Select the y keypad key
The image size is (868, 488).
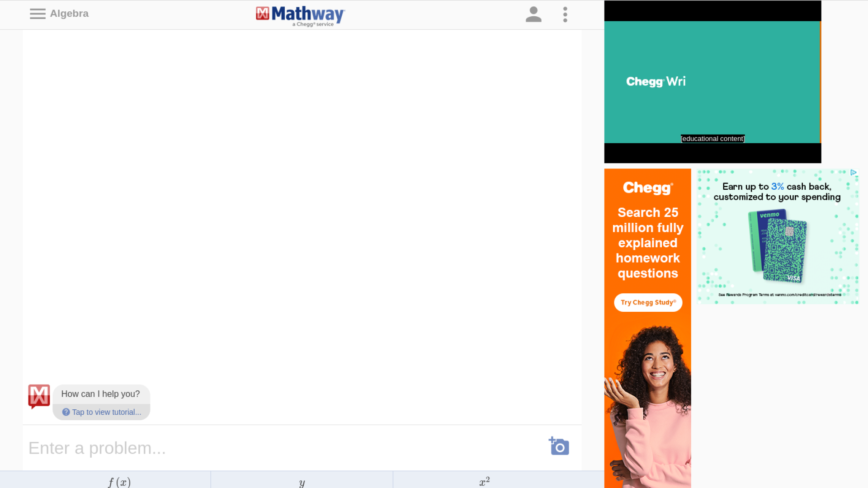click(301, 482)
